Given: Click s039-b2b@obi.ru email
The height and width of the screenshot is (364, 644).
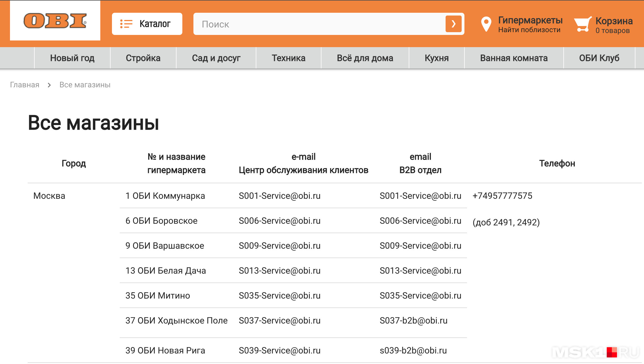Looking at the screenshot, I should pos(413,350).
